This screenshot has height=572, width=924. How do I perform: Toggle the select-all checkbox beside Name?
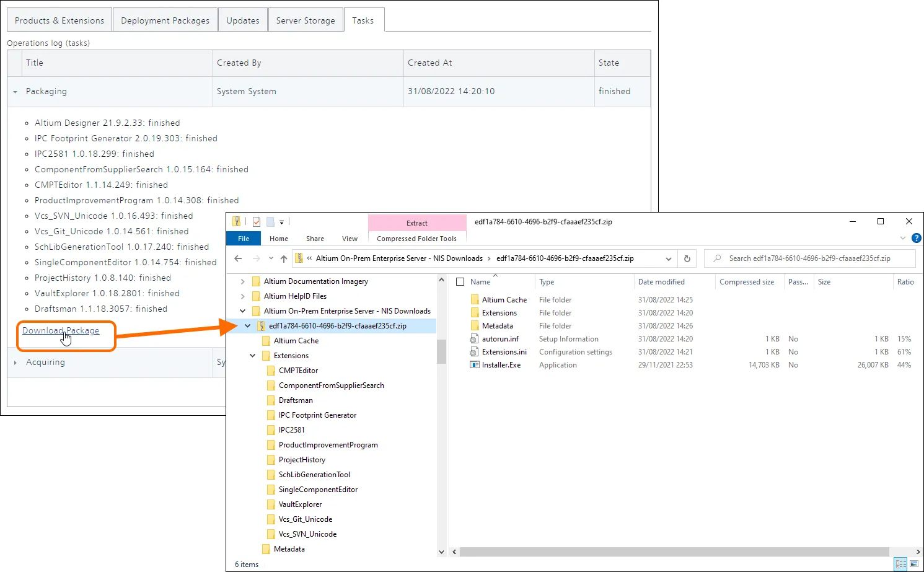460,282
